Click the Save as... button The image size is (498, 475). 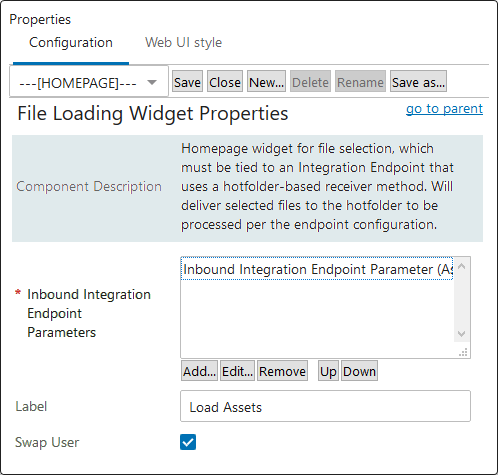[418, 81]
